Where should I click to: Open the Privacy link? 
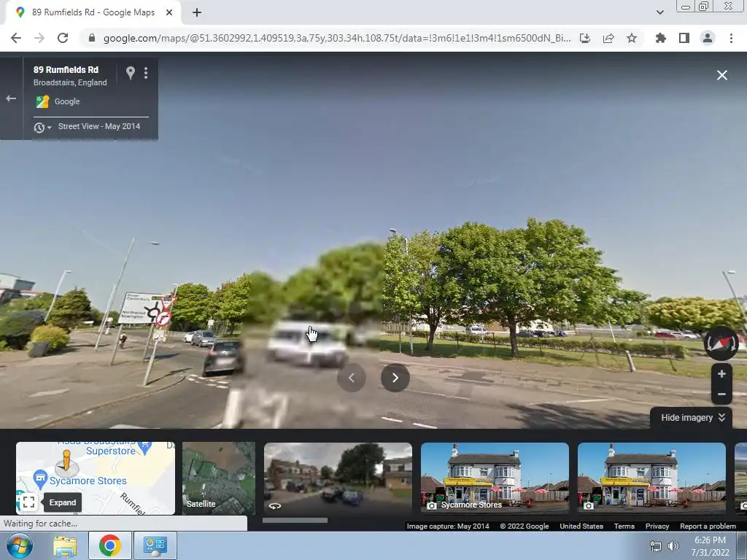tap(657, 526)
